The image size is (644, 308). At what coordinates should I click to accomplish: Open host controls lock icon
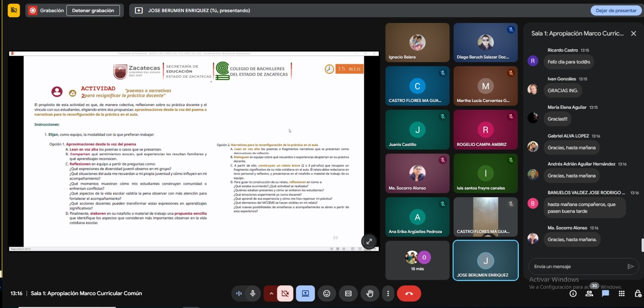click(x=638, y=293)
